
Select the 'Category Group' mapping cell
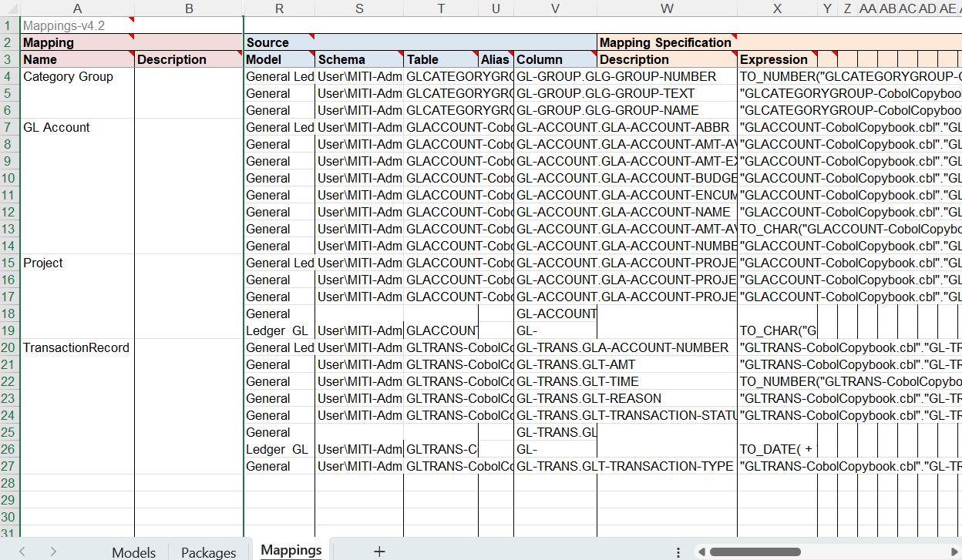pos(77,76)
